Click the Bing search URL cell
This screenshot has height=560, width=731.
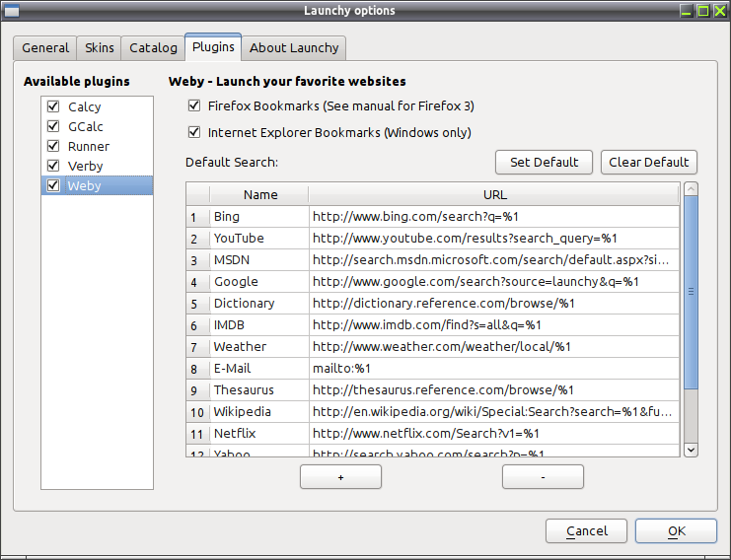(x=494, y=217)
